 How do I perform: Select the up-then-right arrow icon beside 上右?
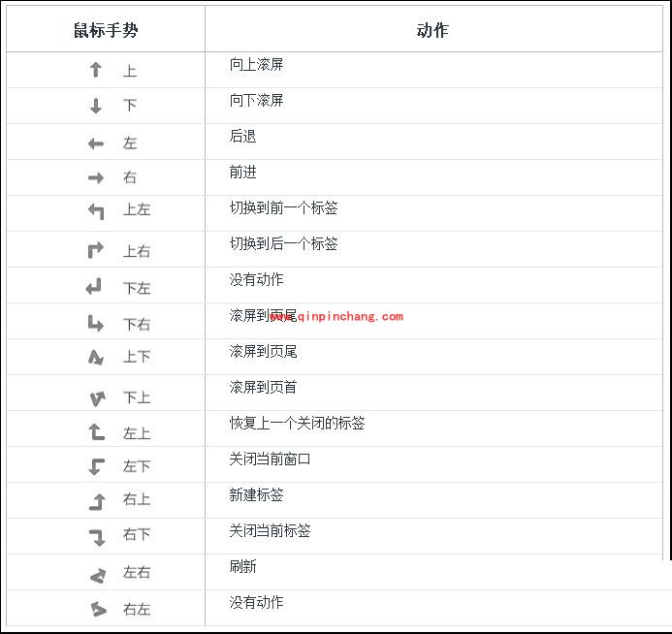[96, 250]
